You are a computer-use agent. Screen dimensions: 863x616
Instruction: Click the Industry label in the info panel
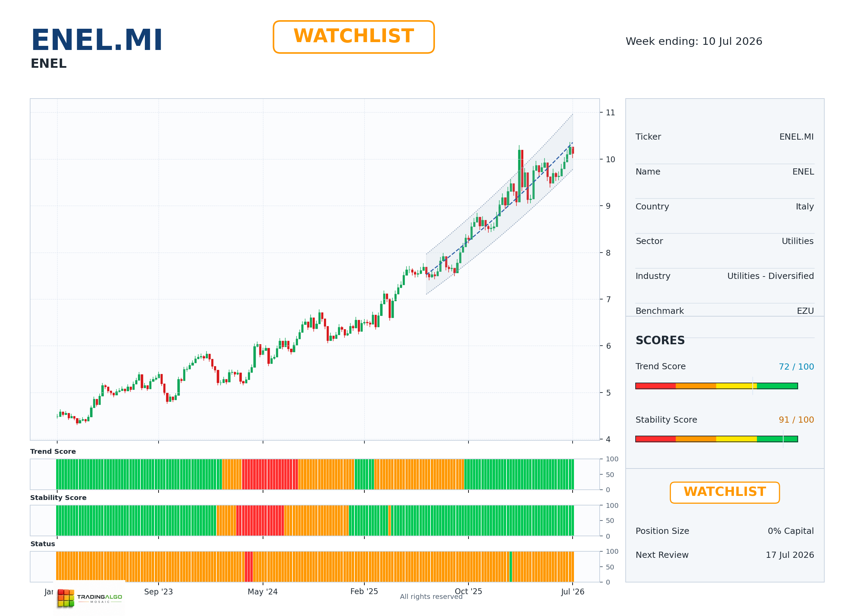point(653,276)
